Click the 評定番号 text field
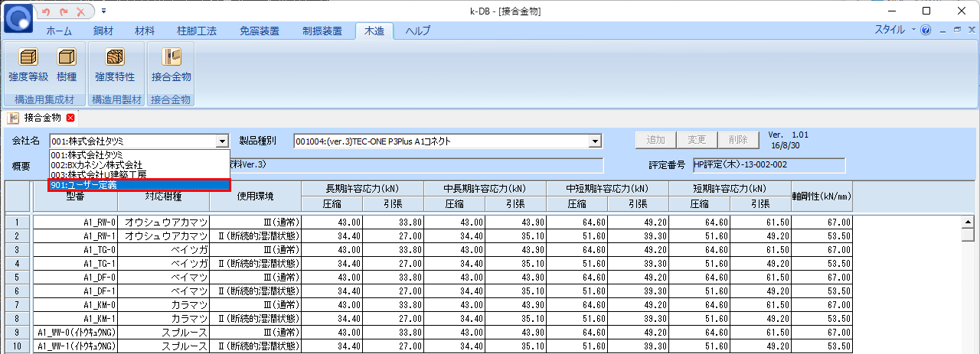The image size is (980, 354). coord(768,165)
